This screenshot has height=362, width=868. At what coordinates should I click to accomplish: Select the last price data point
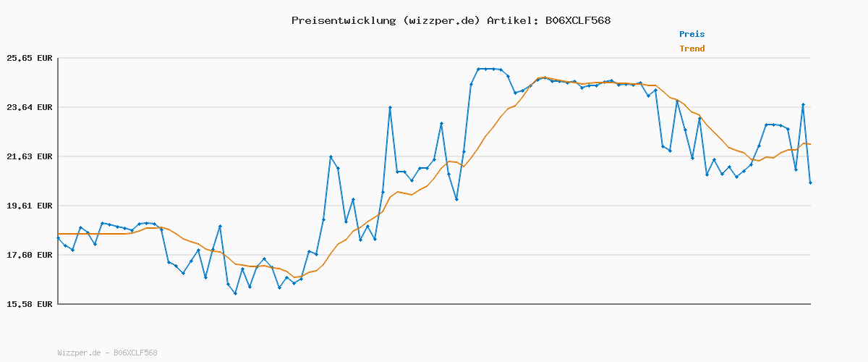(810, 183)
